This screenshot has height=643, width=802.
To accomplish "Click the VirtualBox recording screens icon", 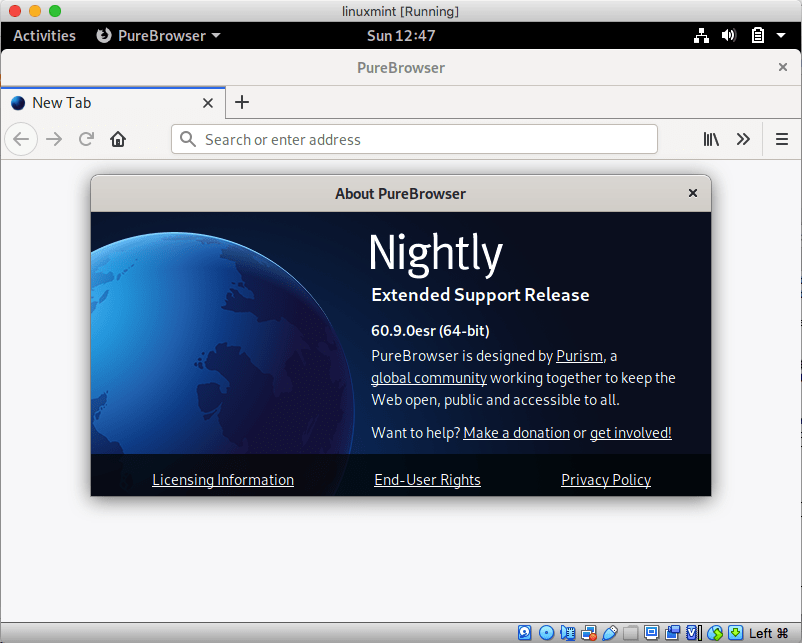I will (673, 633).
